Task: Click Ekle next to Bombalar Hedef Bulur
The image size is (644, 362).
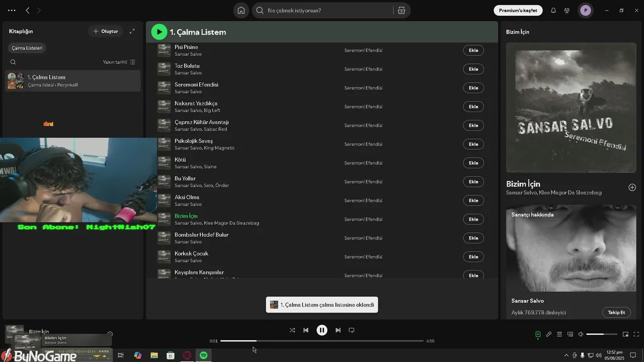Action: click(x=473, y=238)
